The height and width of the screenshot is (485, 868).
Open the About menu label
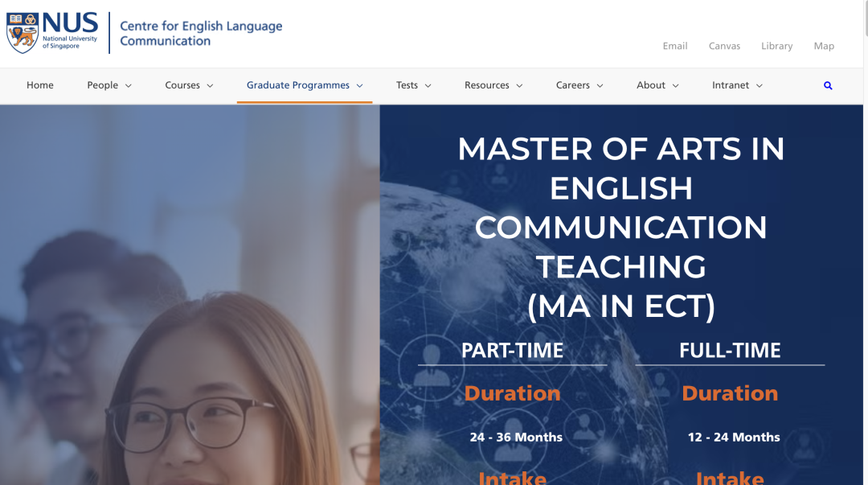(650, 85)
